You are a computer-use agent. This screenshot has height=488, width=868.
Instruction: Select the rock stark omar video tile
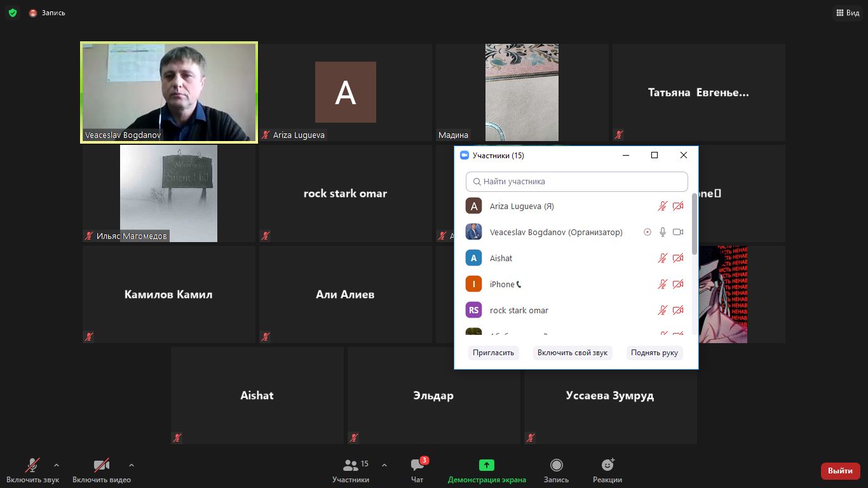(346, 193)
